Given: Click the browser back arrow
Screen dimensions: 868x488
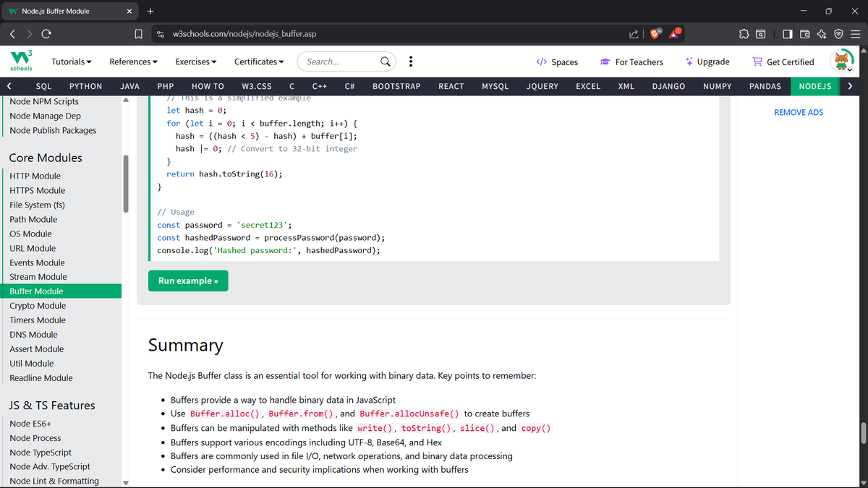Looking at the screenshot, I should click(x=13, y=34).
